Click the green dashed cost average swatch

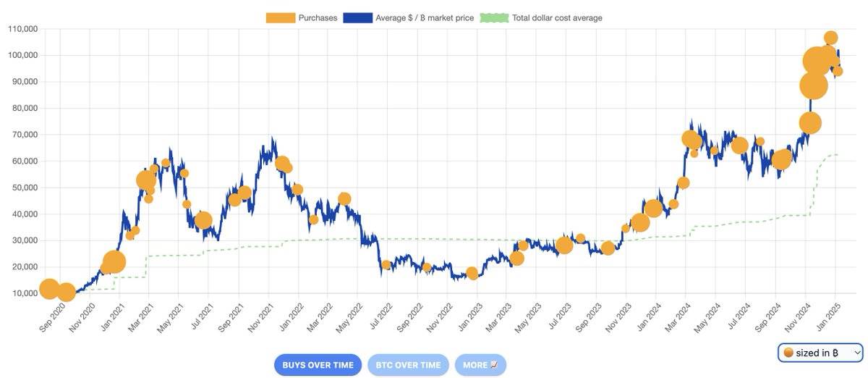pyautogui.click(x=494, y=18)
